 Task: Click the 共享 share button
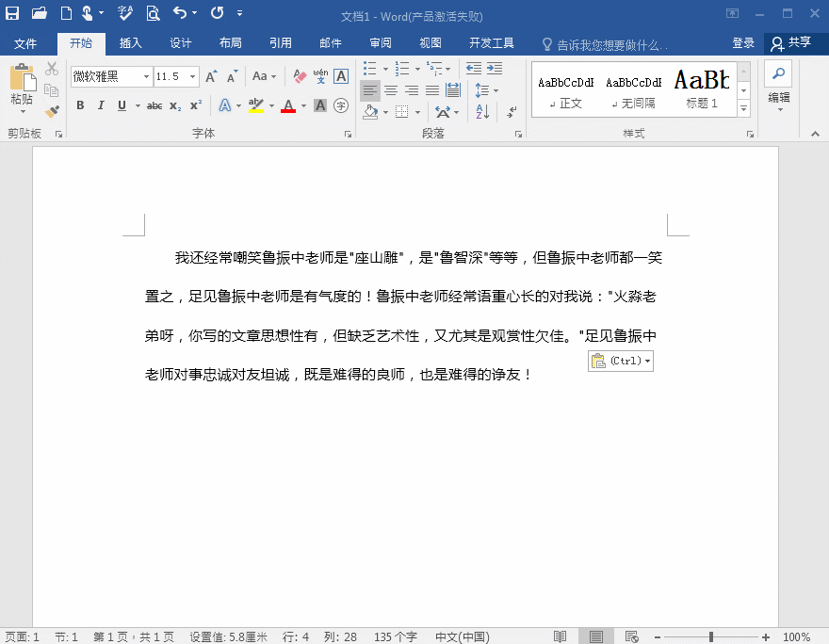coord(791,43)
